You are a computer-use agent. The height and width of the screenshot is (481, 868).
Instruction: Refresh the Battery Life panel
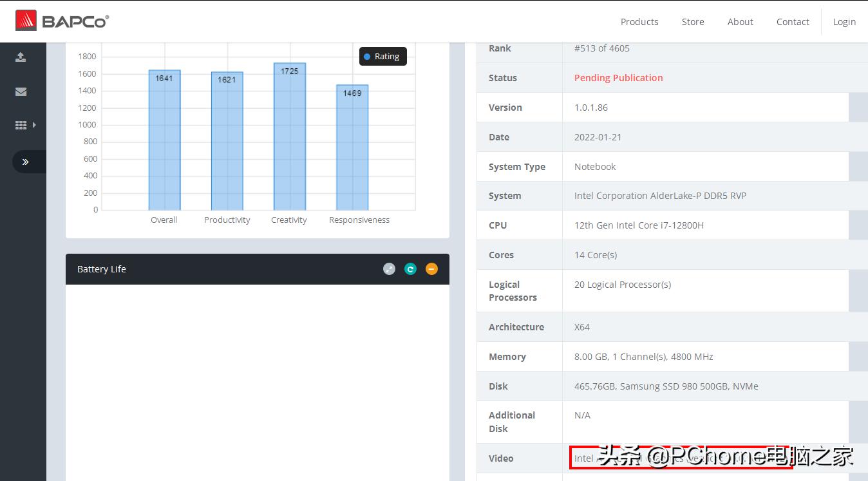410,269
